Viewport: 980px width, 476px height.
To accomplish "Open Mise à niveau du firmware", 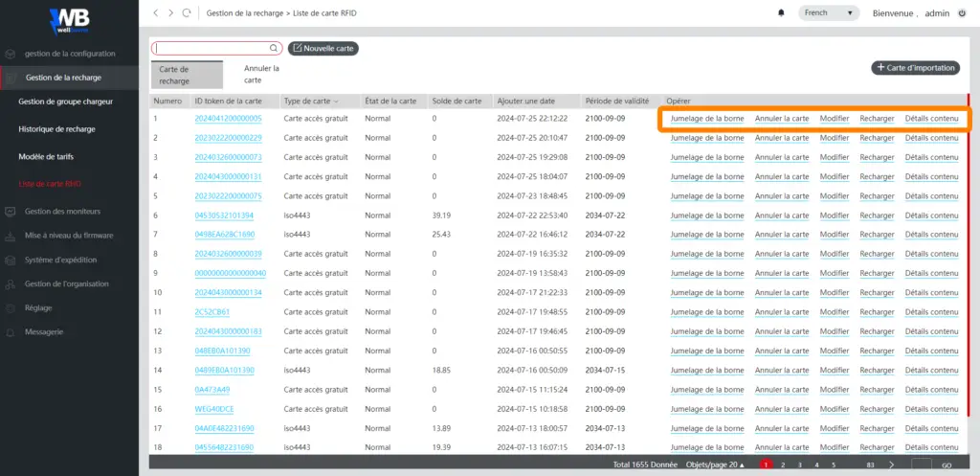I will [x=69, y=236].
